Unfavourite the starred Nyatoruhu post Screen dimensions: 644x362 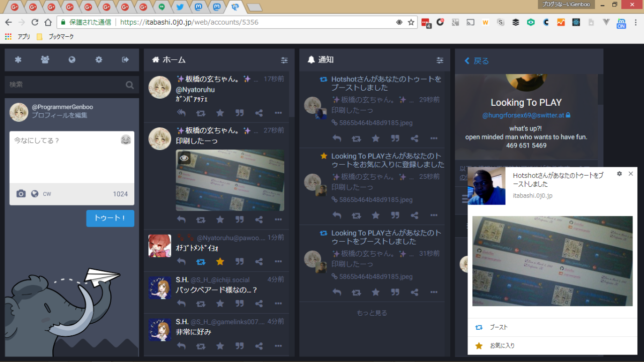[x=220, y=262]
